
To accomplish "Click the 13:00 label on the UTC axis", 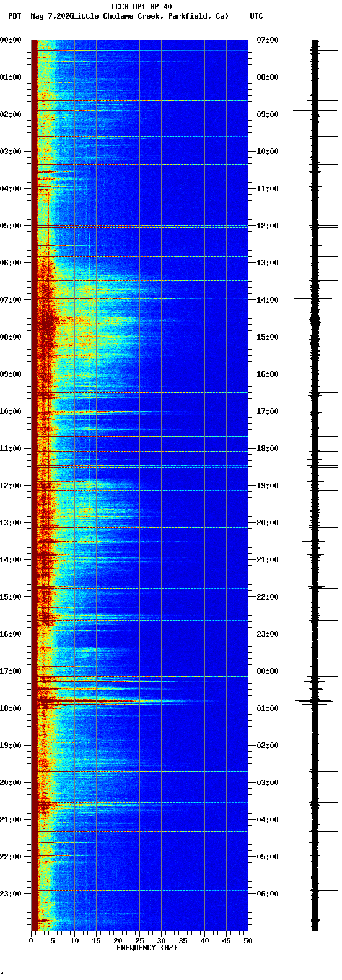I will coord(267,263).
